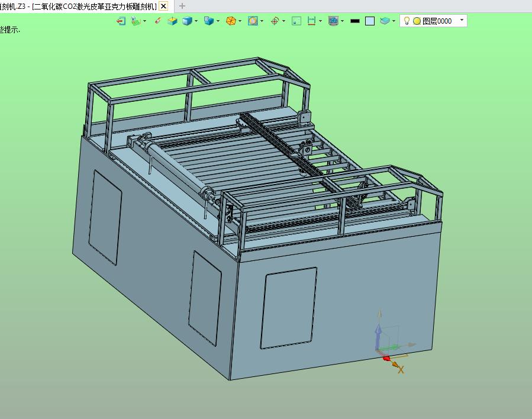Expand the shaded cube display mode dropdown

pos(196,21)
